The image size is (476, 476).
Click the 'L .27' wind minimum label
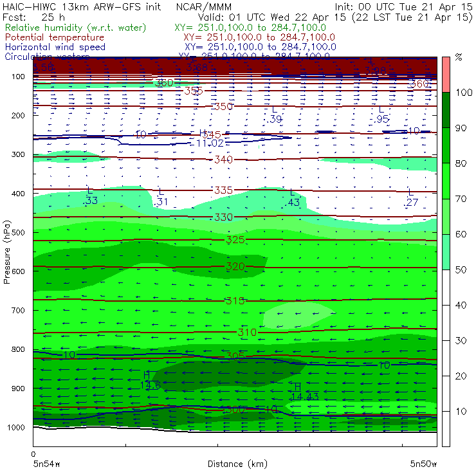411,197
